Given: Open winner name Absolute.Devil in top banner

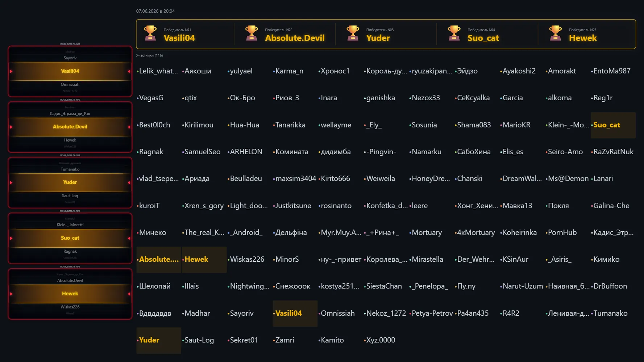Looking at the screenshot, I should [295, 38].
